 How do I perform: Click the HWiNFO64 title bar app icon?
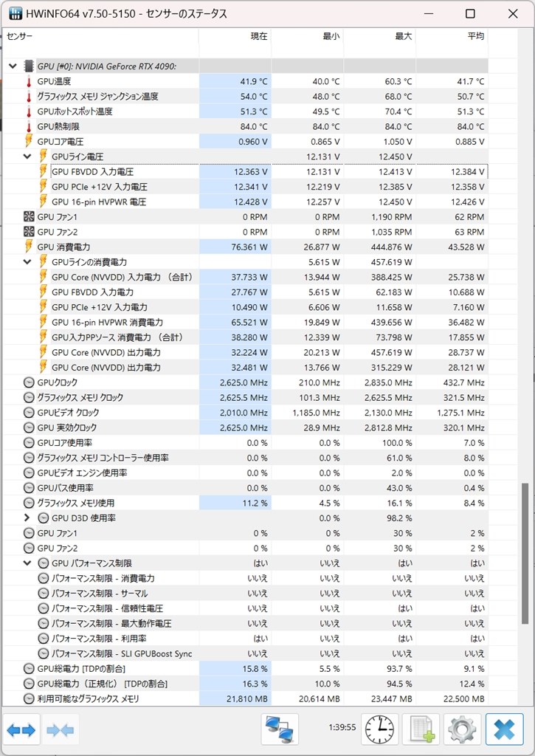[x=15, y=13]
